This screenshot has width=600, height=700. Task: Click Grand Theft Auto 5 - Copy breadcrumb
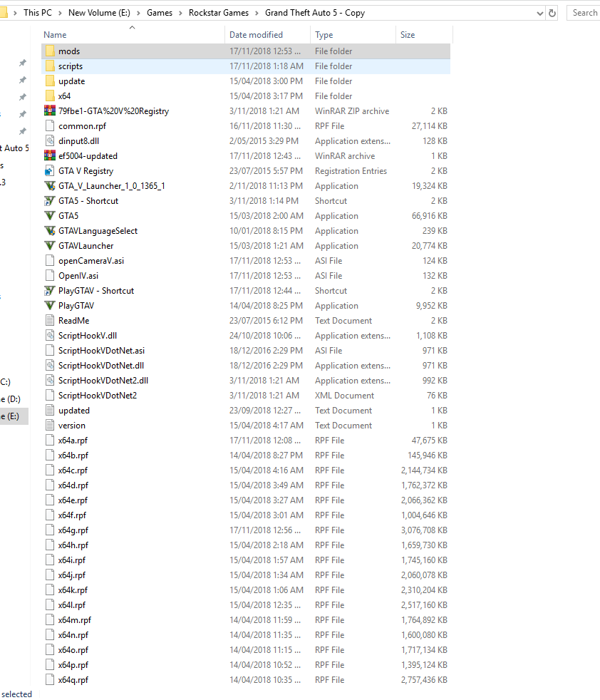point(315,13)
